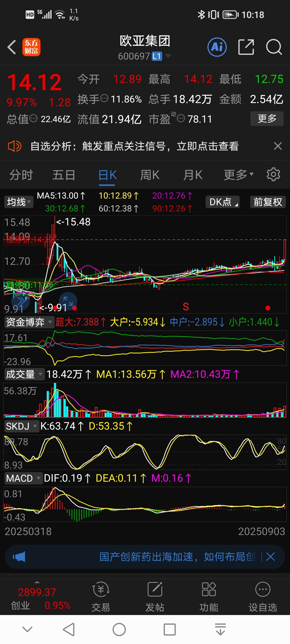This screenshot has height=644, width=290.
Task: Tap the 欧亚集团 stock title
Action: [x=145, y=41]
